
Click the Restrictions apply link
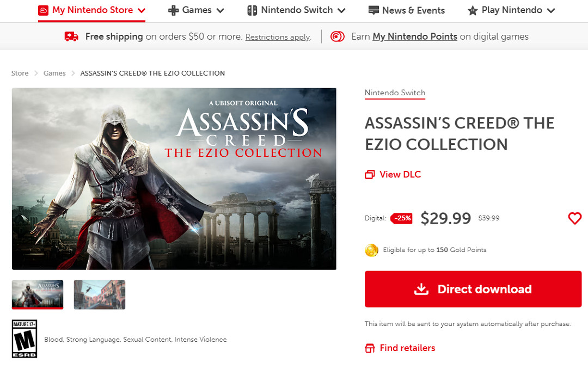coord(278,37)
